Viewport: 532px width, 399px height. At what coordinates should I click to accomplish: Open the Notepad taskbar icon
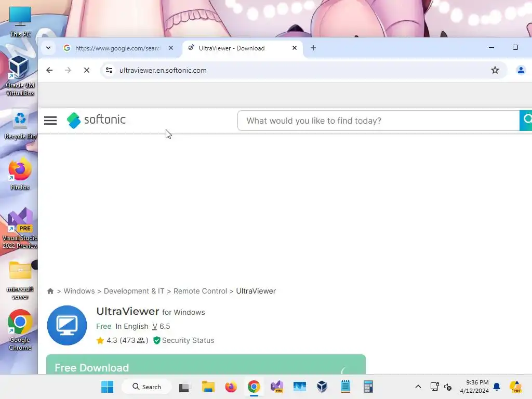tap(345, 387)
